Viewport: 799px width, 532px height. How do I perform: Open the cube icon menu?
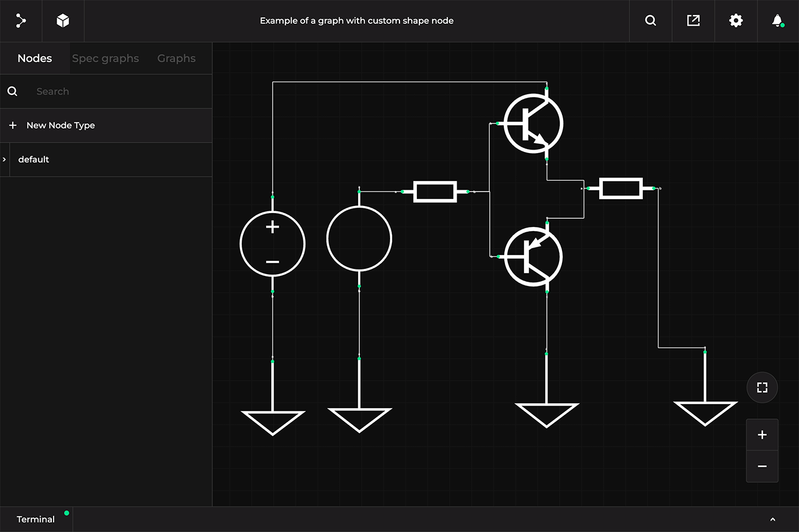click(63, 20)
